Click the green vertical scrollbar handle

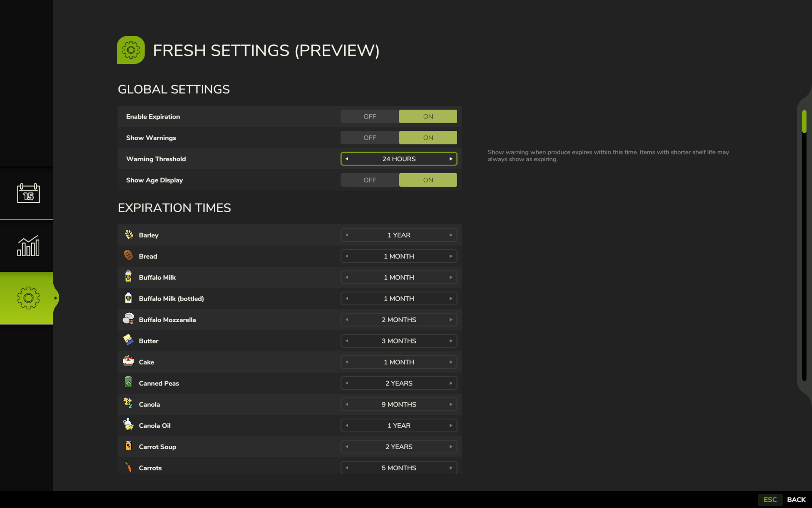pos(804,121)
